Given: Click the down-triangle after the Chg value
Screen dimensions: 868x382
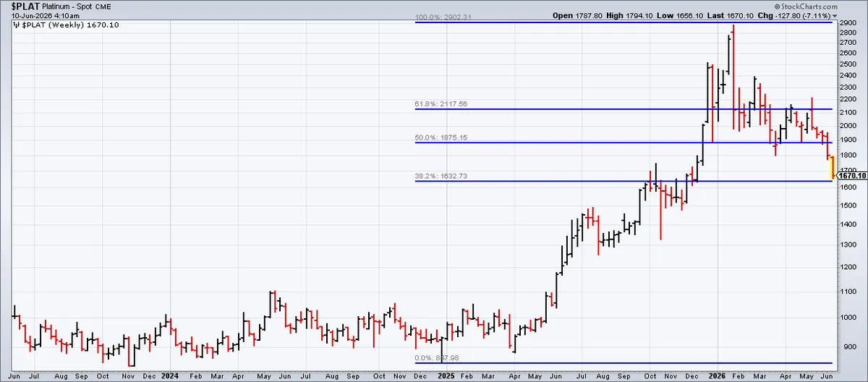Looking at the screenshot, I should pyautogui.click(x=835, y=15).
